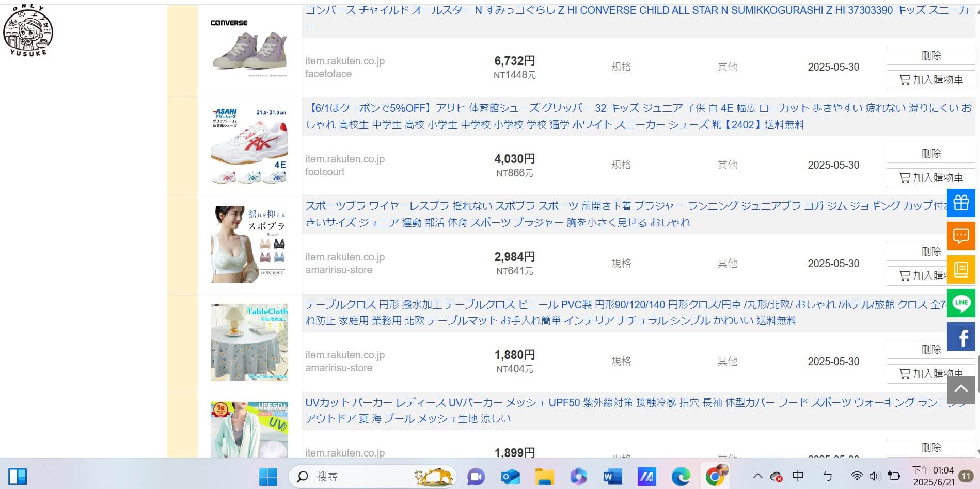The width and height of the screenshot is (980, 489).
Task: Click the Wi-Fi icon in the system tray
Action: [x=856, y=477]
